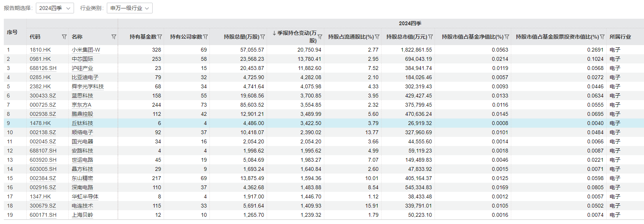
Task: Open stock code link 2382.HK
Action: [40, 86]
